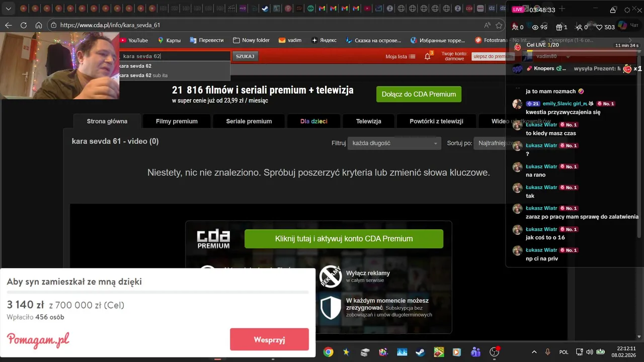644x362 pixels.
Task: Open the Filmy premium tab
Action: pyautogui.click(x=177, y=121)
